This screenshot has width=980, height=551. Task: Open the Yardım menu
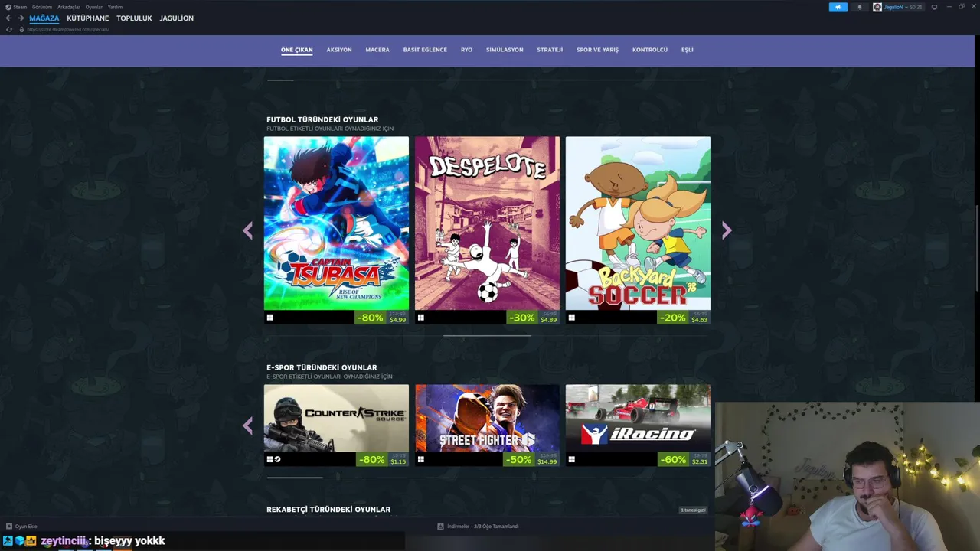point(115,7)
